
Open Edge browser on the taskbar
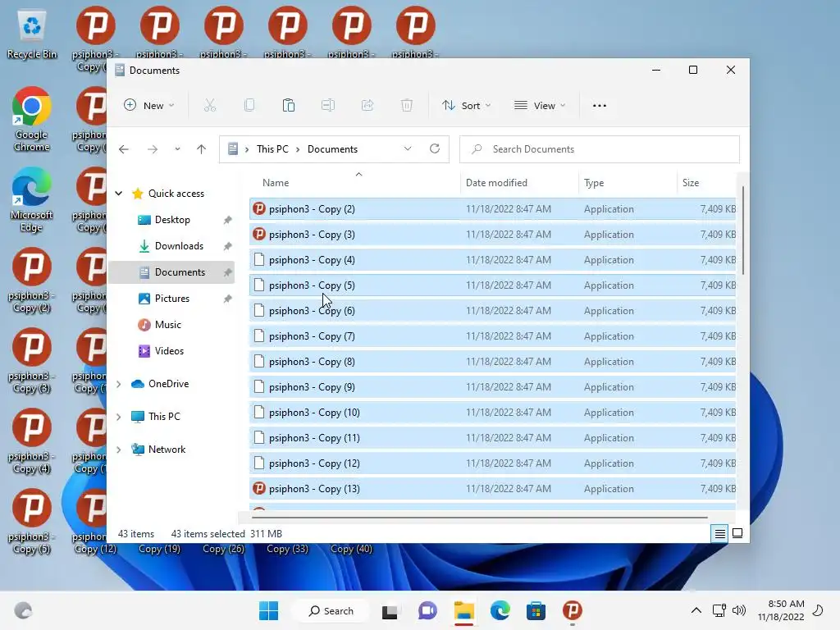[x=500, y=610]
